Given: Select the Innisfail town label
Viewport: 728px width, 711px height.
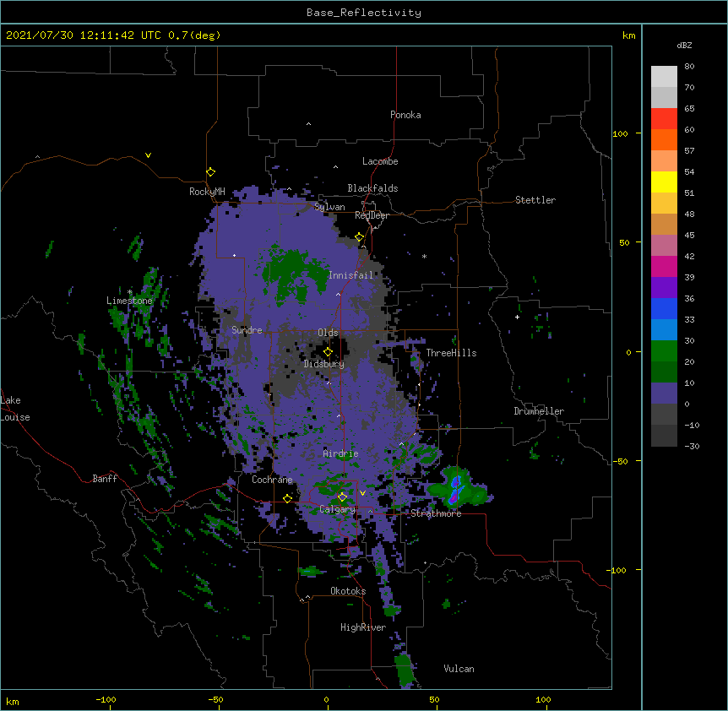Looking at the screenshot, I should [351, 275].
